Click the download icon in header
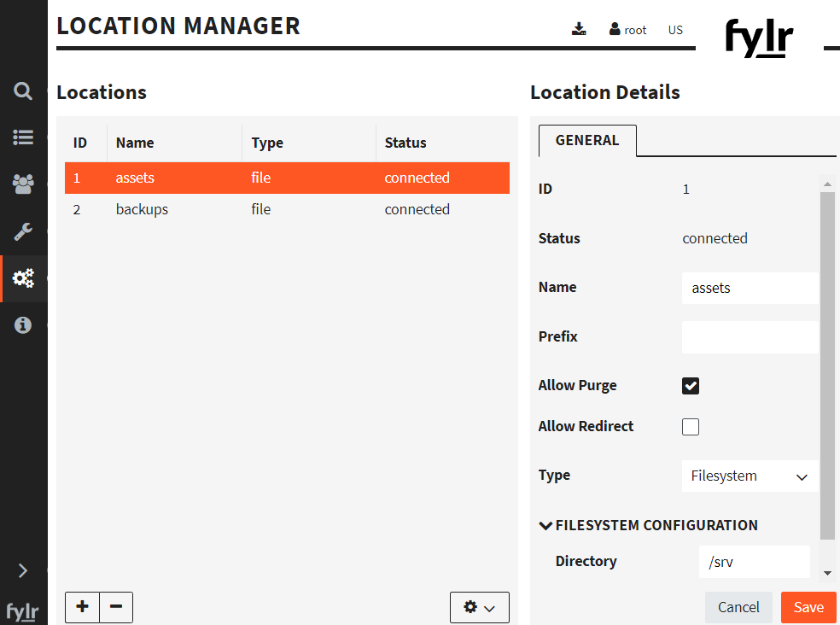Image resolution: width=840 pixels, height=625 pixels. point(579,30)
